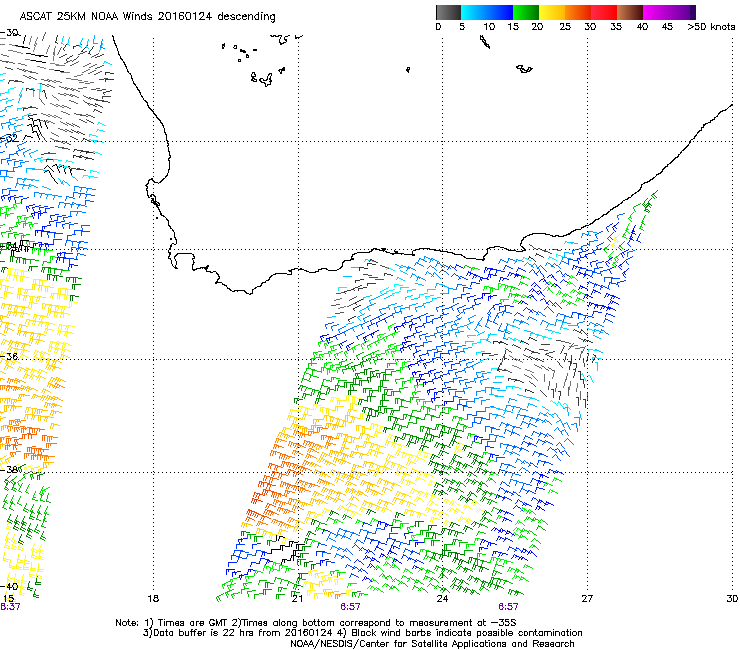Click the latitude label '-38' on left axis
Viewport: 740px width, 650px height.
click(x=11, y=470)
